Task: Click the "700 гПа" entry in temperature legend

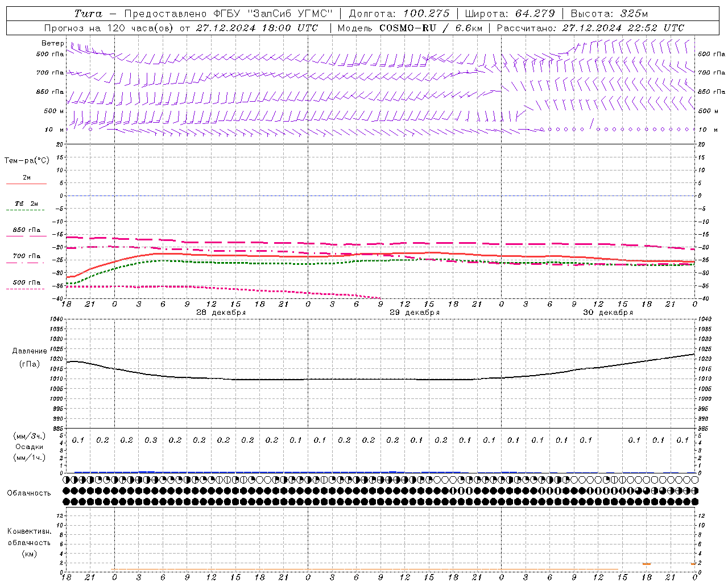Action: 27,256
